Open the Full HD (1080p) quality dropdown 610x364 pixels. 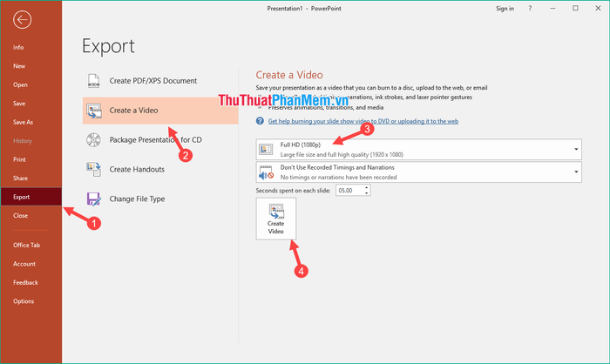(418, 149)
